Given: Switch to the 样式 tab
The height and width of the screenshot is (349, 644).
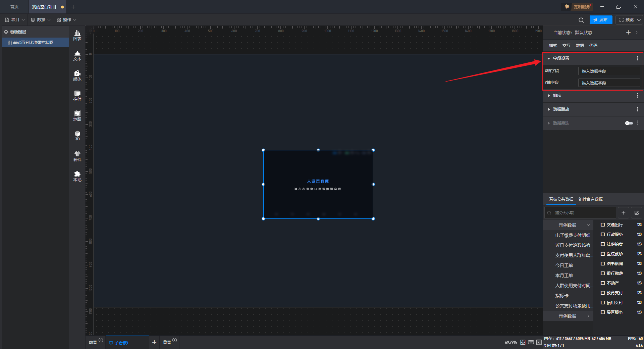Looking at the screenshot, I should click(553, 46).
